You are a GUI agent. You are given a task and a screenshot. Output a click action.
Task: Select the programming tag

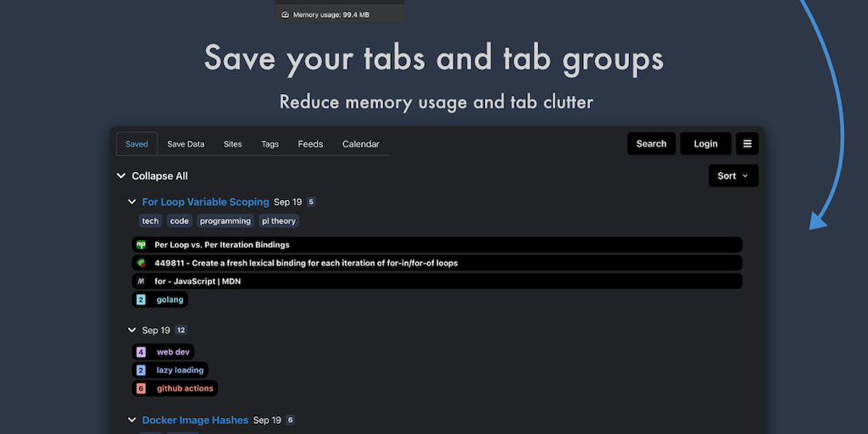click(x=225, y=221)
